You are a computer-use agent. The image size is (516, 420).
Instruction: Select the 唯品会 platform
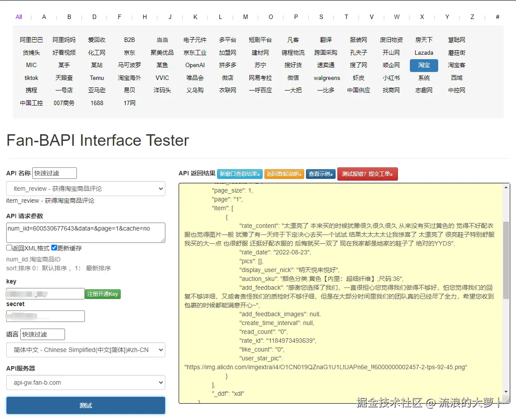point(195,78)
